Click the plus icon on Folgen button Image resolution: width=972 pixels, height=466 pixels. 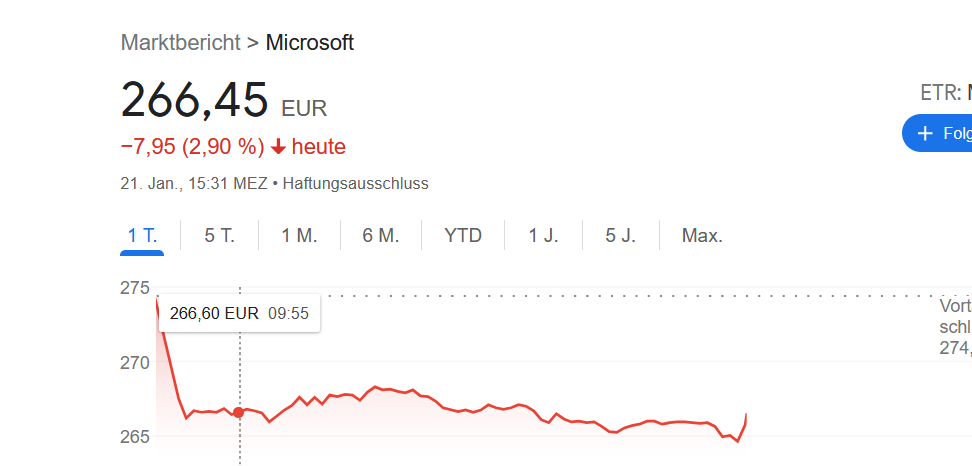[925, 133]
